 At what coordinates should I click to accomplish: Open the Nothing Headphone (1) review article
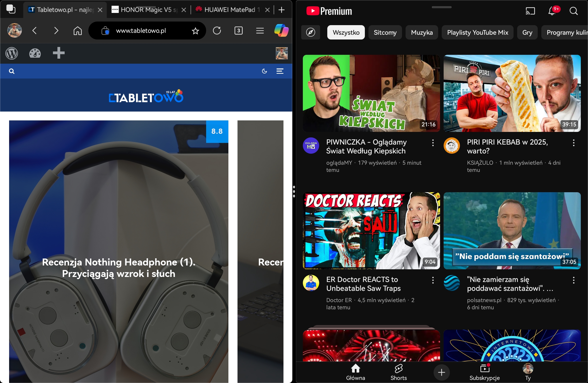pos(119,268)
